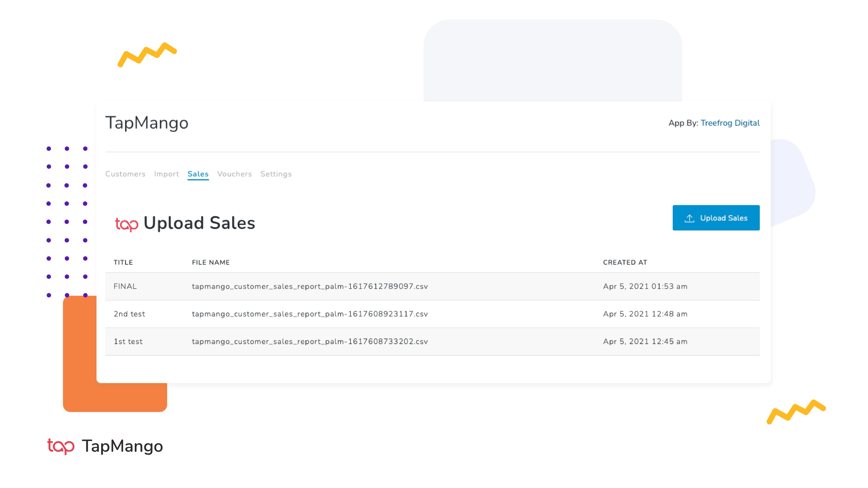Image resolution: width=868 pixels, height=488 pixels.
Task: Select the 1st test title cell
Action: click(x=128, y=342)
